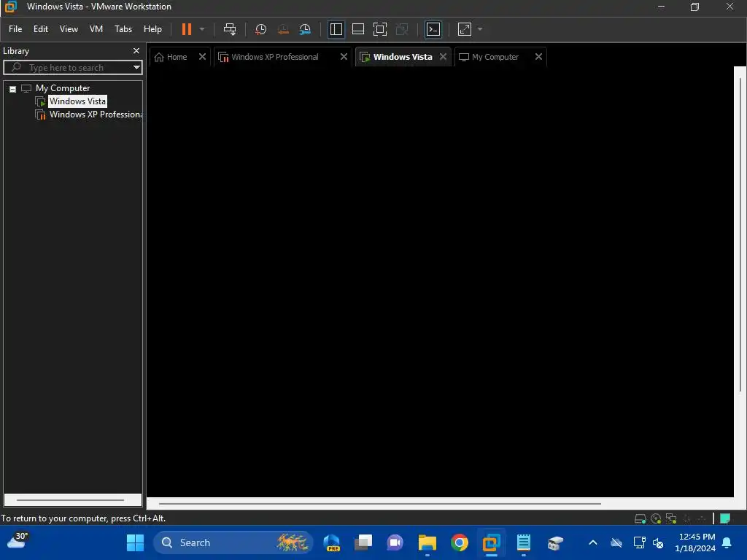
Task: Click the green message log status icon
Action: point(725,518)
